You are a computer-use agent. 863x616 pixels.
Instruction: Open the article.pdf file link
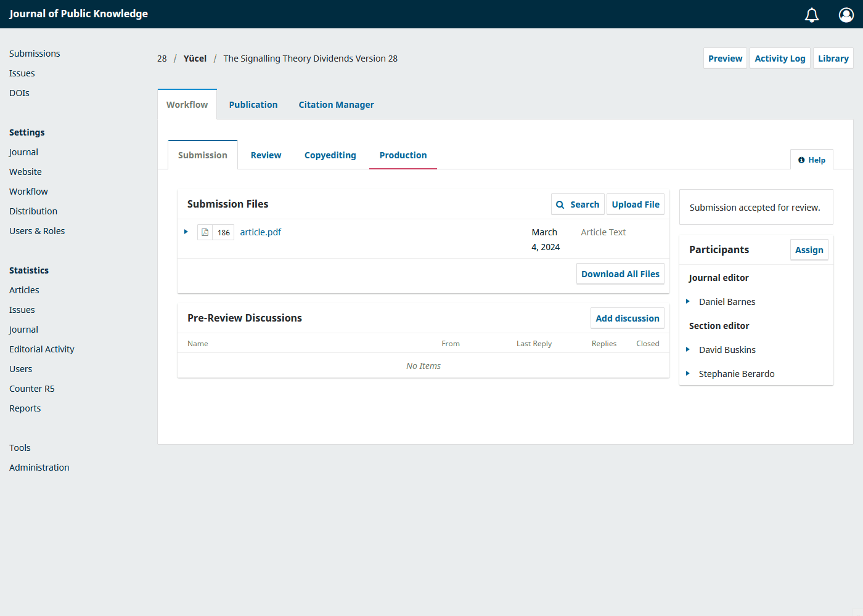point(261,232)
